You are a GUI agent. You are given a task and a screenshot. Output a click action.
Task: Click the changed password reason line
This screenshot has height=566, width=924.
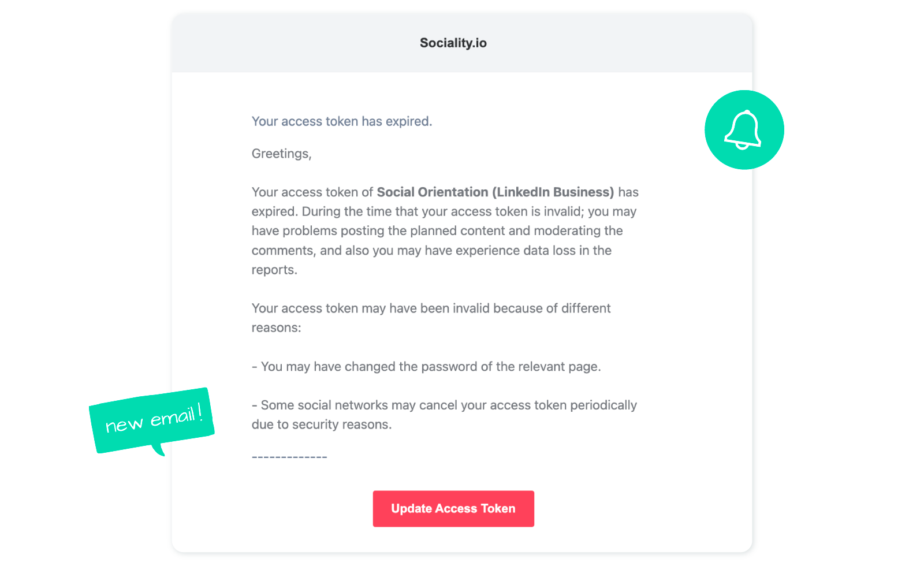(x=426, y=367)
